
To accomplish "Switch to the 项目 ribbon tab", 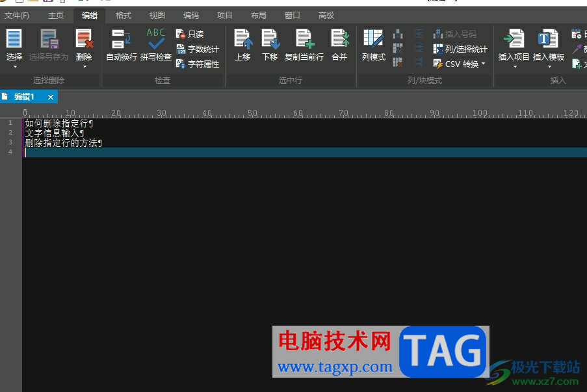I will pyautogui.click(x=225, y=16).
